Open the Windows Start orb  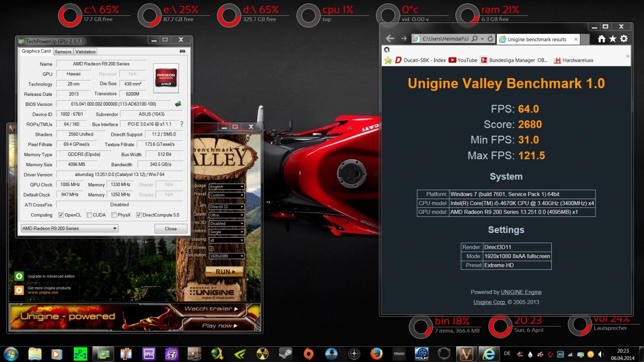click(11, 354)
